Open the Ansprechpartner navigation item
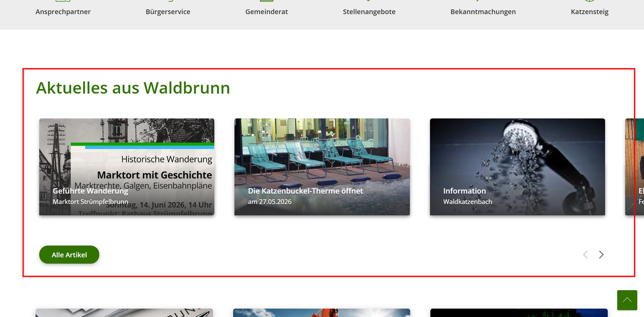644x317 pixels. pos(63,11)
